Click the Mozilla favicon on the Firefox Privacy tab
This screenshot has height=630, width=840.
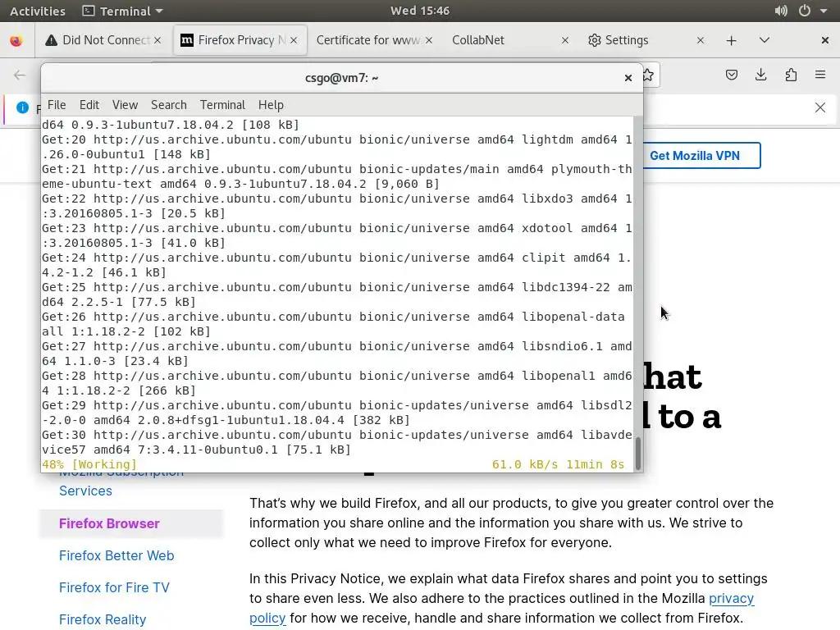[x=186, y=40]
